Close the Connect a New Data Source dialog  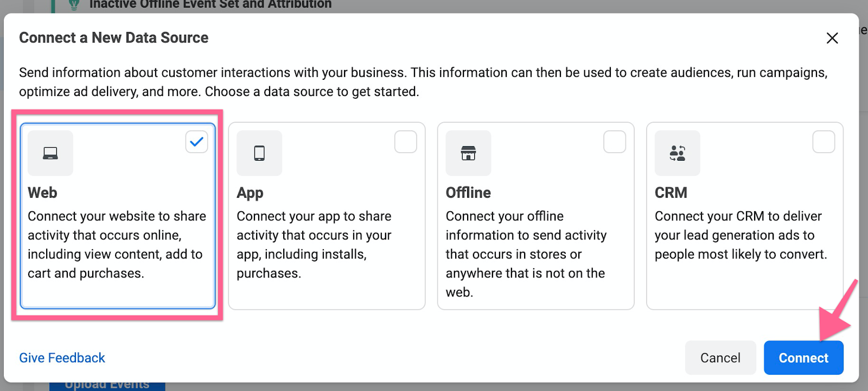click(x=832, y=38)
